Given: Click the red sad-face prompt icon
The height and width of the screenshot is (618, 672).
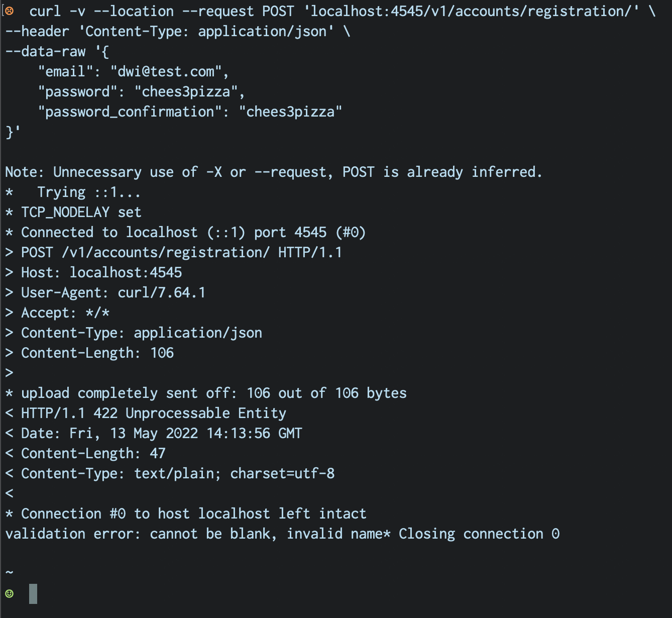Looking at the screenshot, I should (x=10, y=11).
